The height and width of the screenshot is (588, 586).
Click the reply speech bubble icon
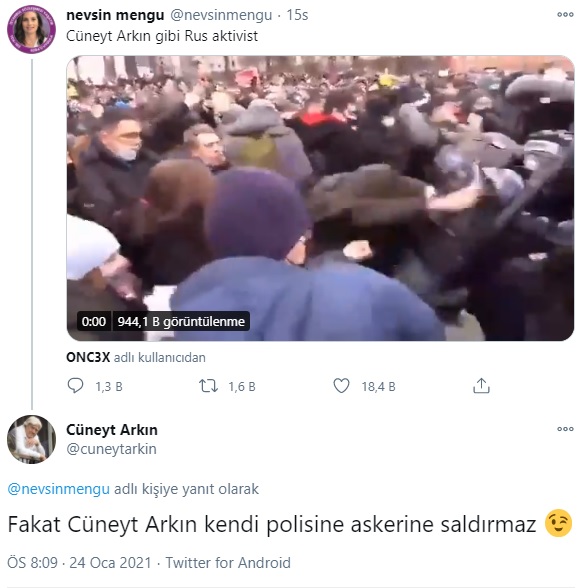point(75,386)
